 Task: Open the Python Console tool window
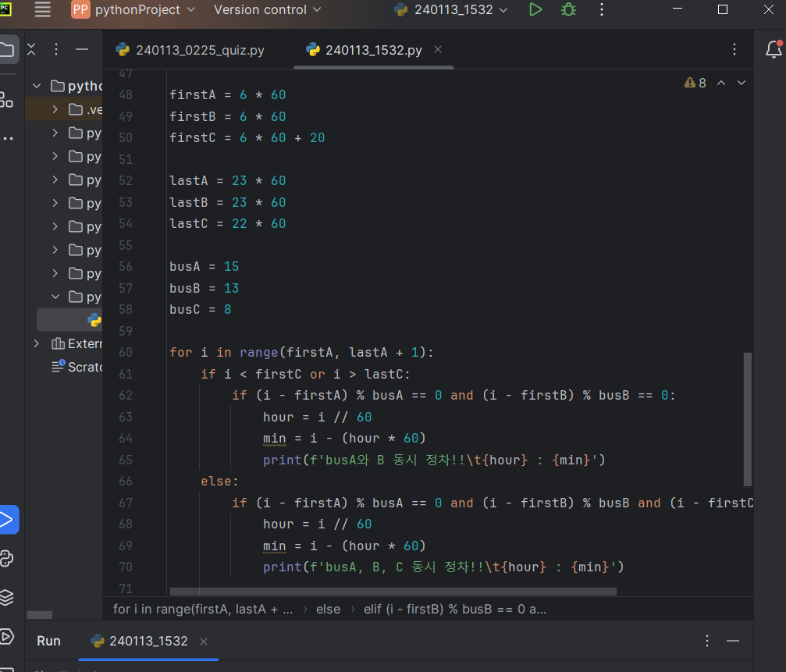[x=7, y=558]
